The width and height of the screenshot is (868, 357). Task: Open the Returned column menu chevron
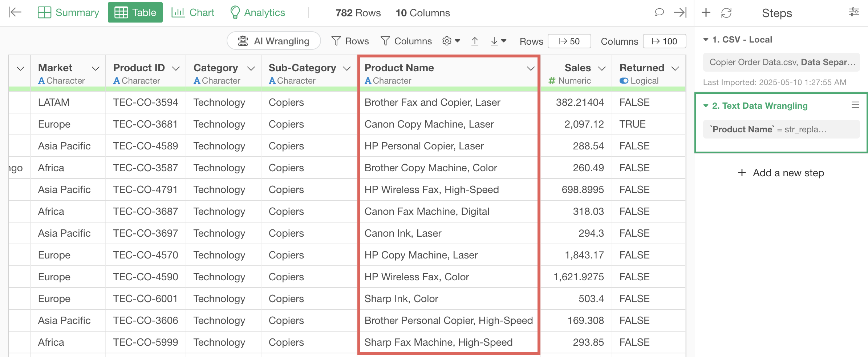[x=675, y=68]
